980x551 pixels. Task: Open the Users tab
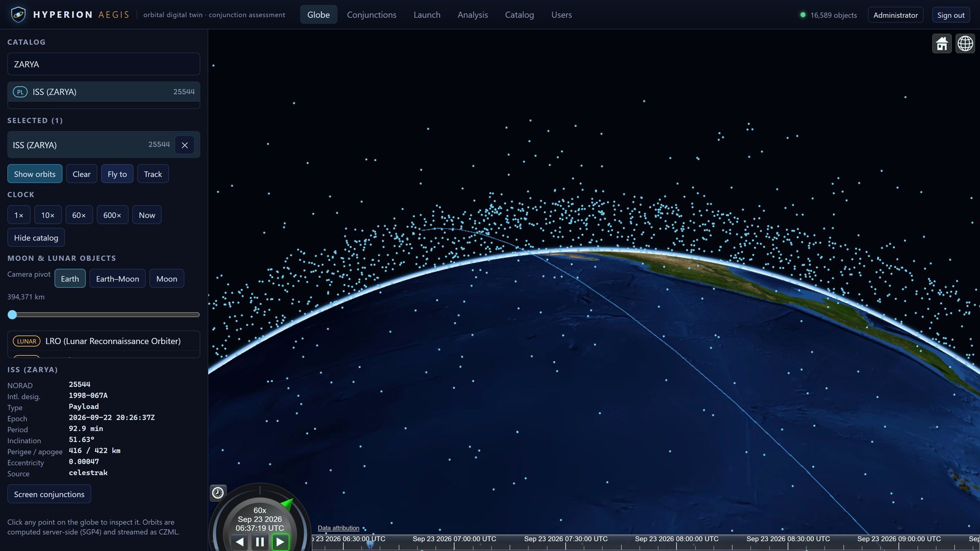pyautogui.click(x=562, y=15)
